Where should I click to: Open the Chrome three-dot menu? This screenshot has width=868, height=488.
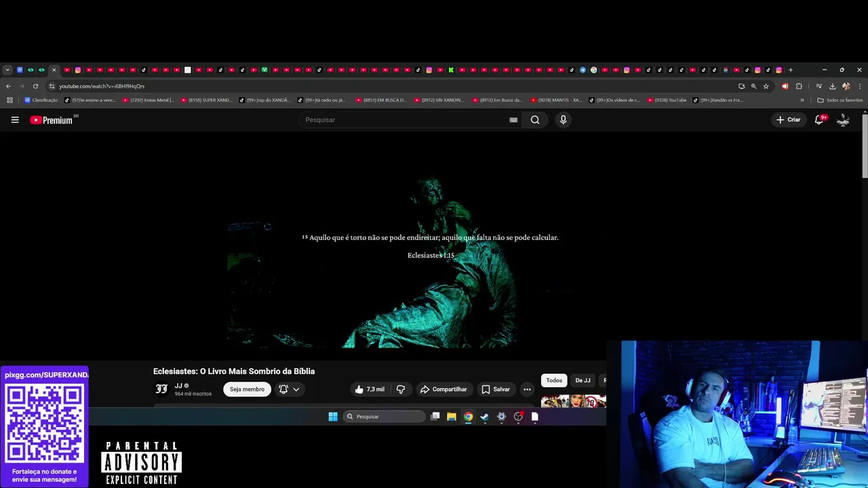click(860, 86)
